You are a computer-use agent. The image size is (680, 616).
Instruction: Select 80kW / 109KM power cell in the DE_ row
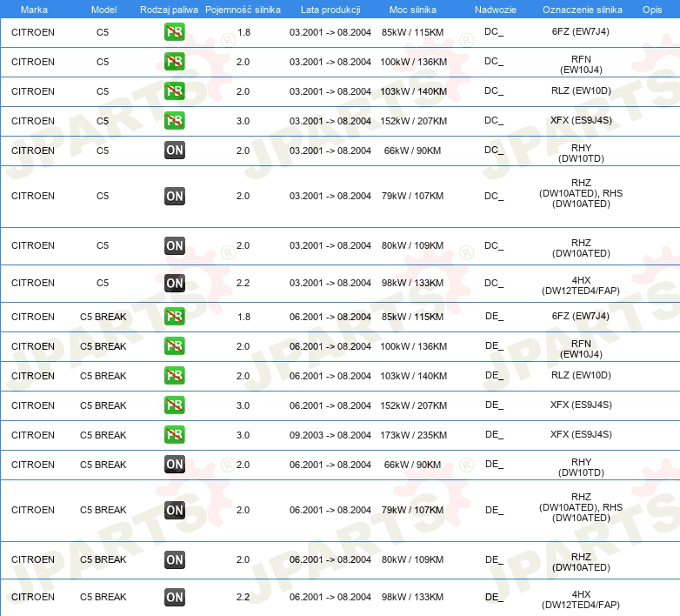(412, 559)
